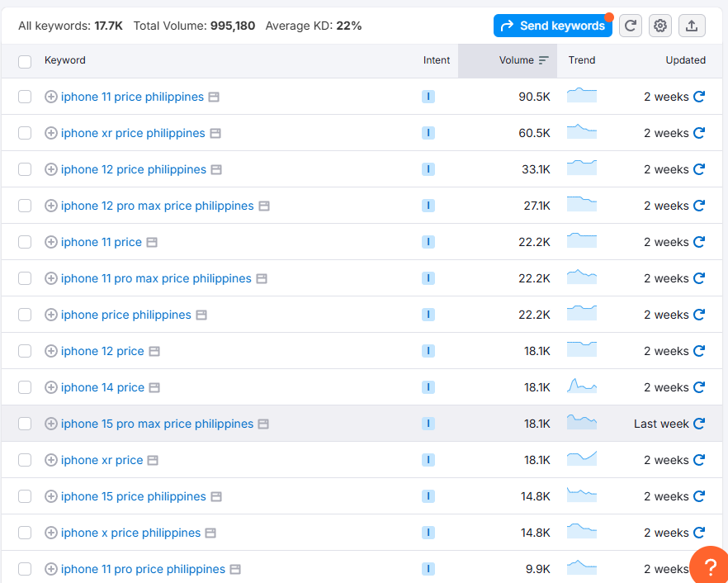728x583 pixels.
Task: Check the 'iphone 11 pro price philippines' checkbox
Action: pyautogui.click(x=25, y=569)
